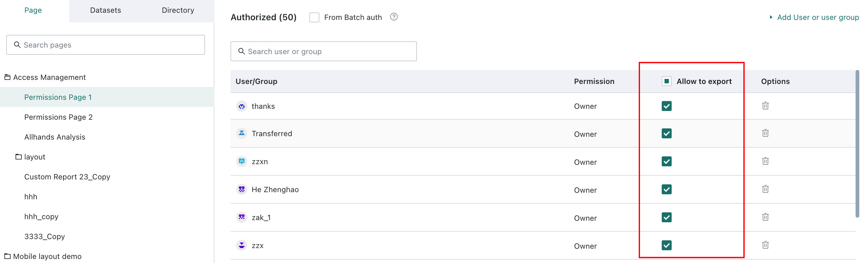The height and width of the screenshot is (263, 868).
Task: Click Owner permission in zak_1 row
Action: pos(585,218)
